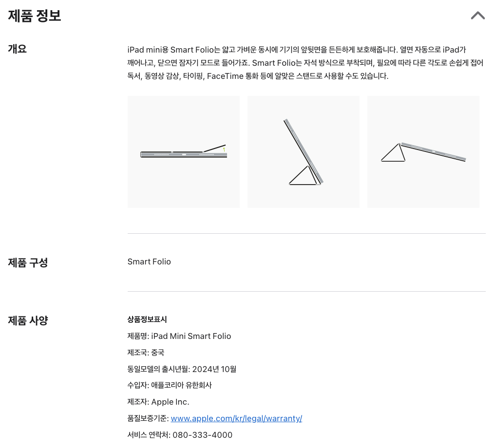Collapse the 제품 정보 section chevron
496x448 pixels.
point(477,16)
